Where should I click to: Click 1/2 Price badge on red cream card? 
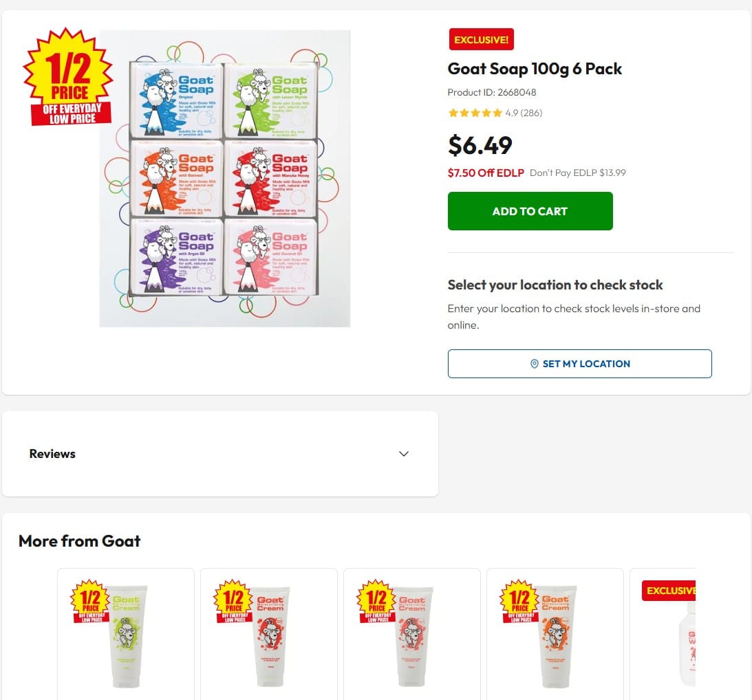234,602
